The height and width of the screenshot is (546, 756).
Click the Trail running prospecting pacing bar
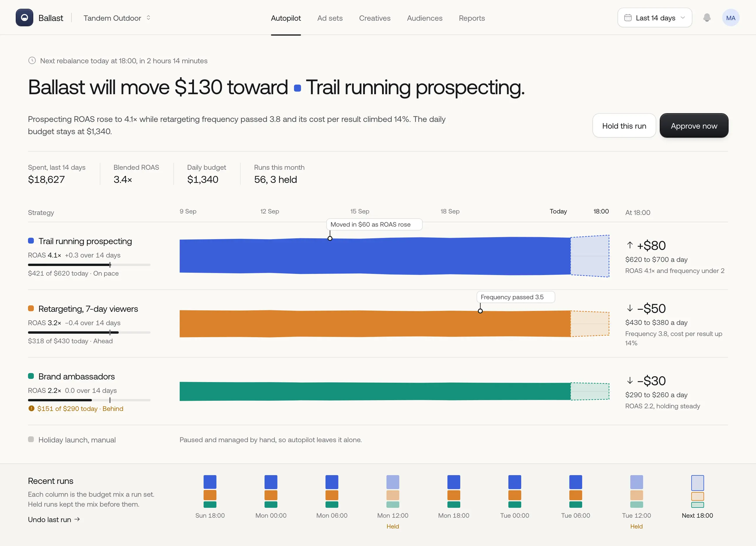(x=89, y=265)
